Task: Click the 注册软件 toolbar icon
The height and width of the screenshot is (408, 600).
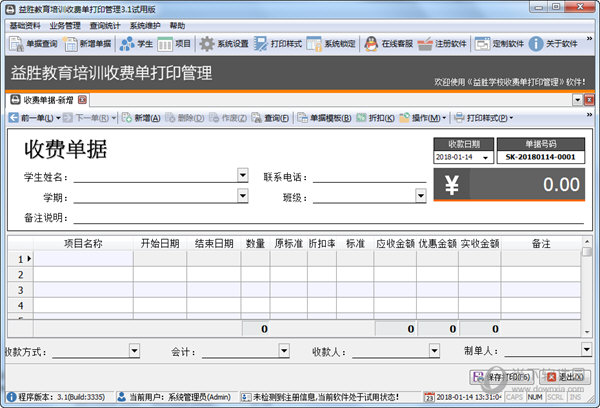Action: pos(442,44)
